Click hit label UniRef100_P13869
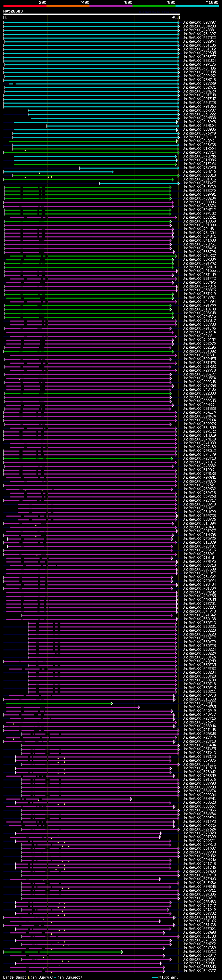 tap(199, 221)
